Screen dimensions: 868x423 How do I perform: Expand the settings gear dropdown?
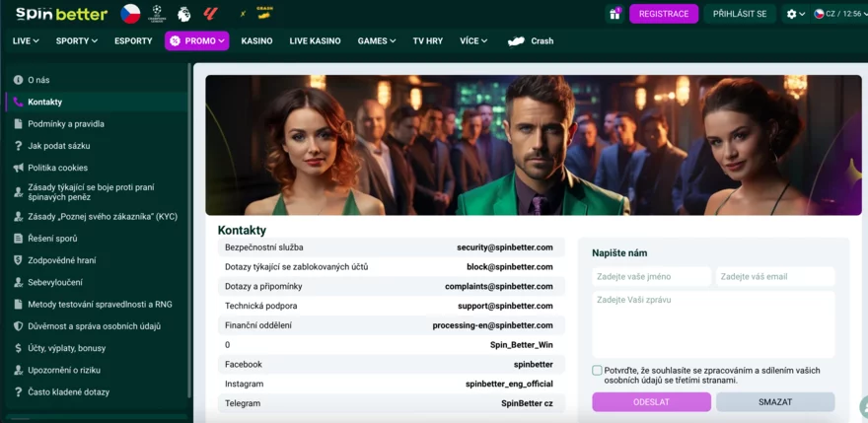point(795,14)
